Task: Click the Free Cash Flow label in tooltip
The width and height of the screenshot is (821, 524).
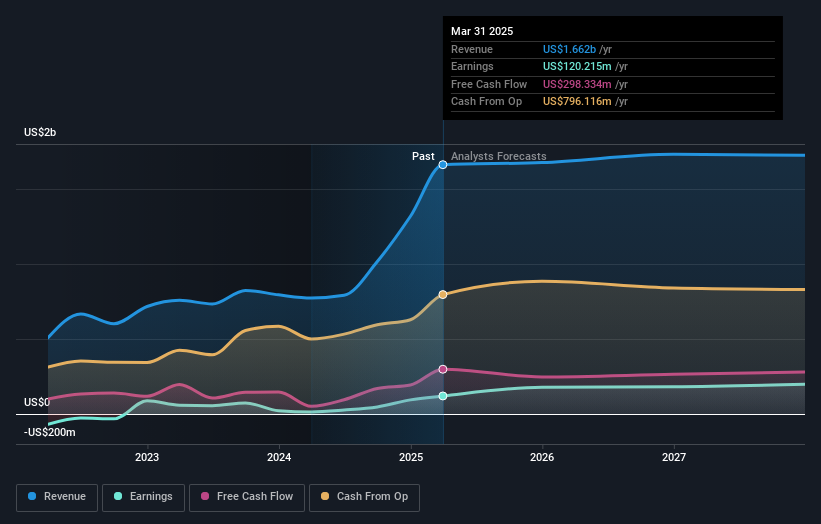Action: (489, 84)
